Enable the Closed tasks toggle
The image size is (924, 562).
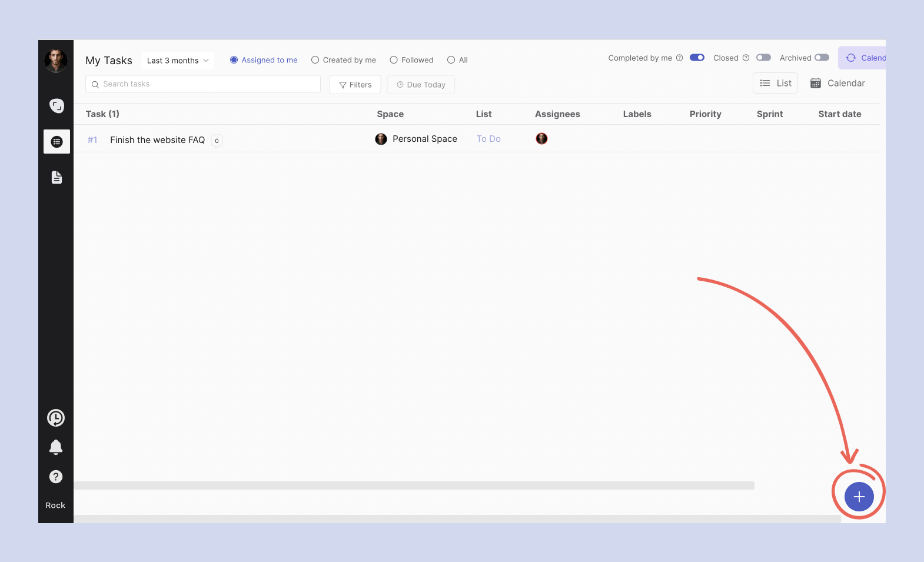pyautogui.click(x=763, y=58)
